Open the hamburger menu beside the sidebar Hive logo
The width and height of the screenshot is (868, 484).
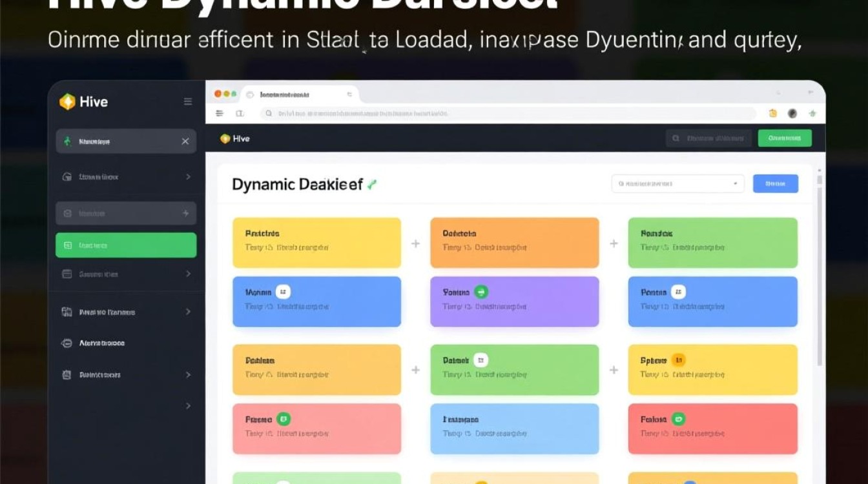tap(188, 101)
